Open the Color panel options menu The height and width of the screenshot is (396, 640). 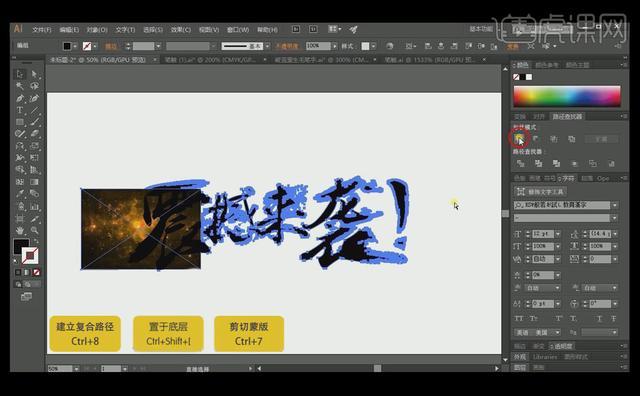(624, 65)
